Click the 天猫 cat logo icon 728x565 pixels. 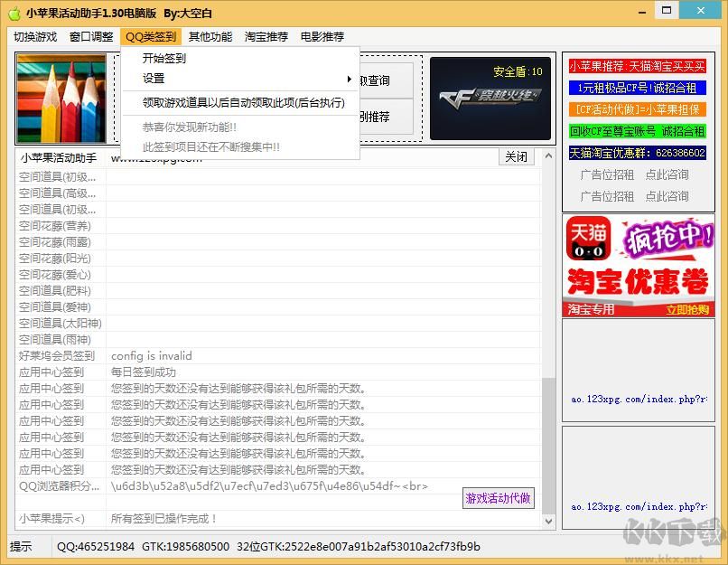coord(589,238)
